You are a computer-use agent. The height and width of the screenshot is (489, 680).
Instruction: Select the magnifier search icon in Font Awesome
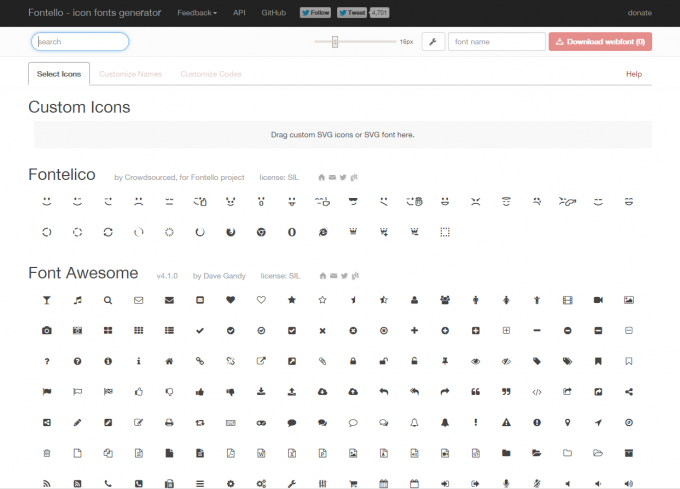(x=108, y=300)
